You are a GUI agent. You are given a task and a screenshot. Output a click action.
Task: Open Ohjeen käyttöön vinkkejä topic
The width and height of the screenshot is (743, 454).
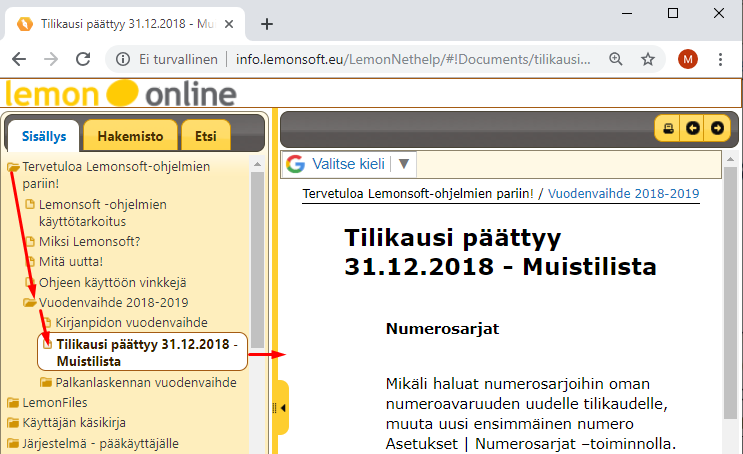tap(112, 282)
